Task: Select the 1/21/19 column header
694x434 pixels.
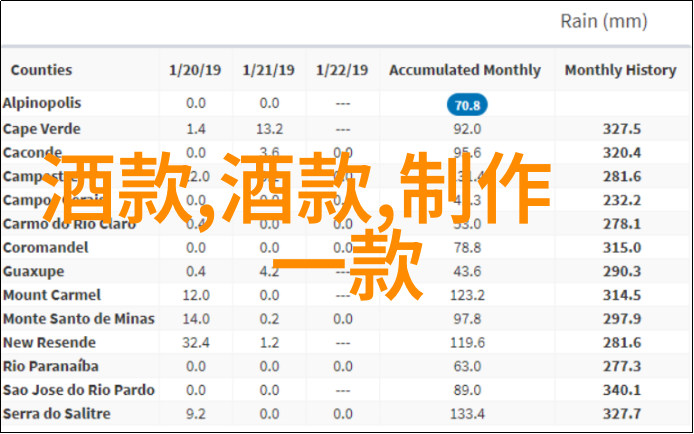Action: tap(269, 70)
